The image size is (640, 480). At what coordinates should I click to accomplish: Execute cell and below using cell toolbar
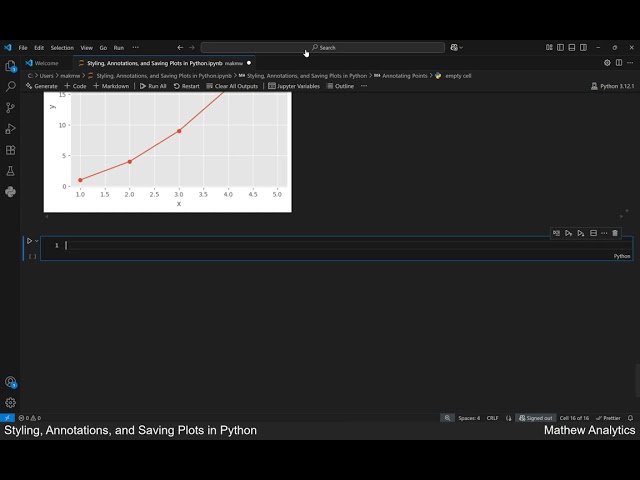tap(581, 233)
